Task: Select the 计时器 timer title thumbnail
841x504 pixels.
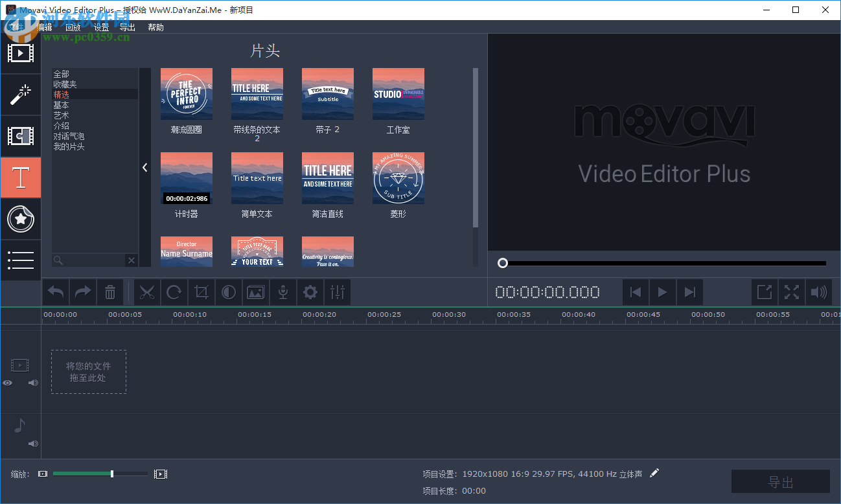Action: point(186,178)
